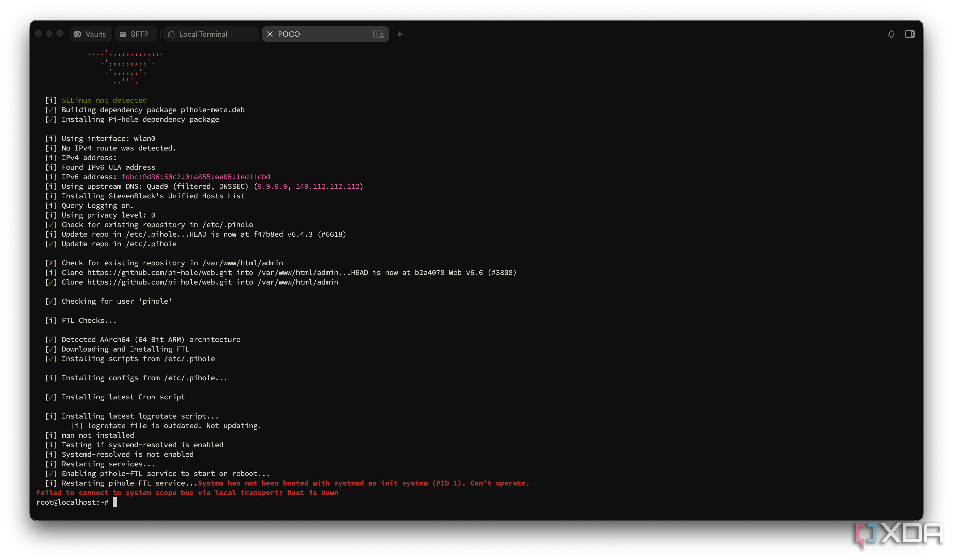Click the Local Terminal home icon

(x=171, y=34)
